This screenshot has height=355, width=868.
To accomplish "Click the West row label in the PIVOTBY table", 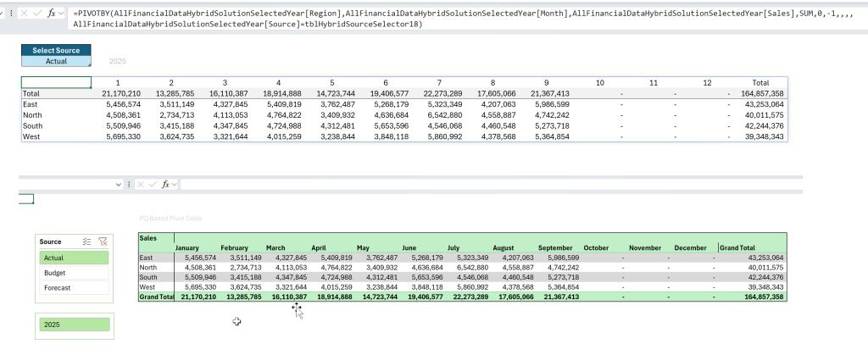I will [31, 136].
